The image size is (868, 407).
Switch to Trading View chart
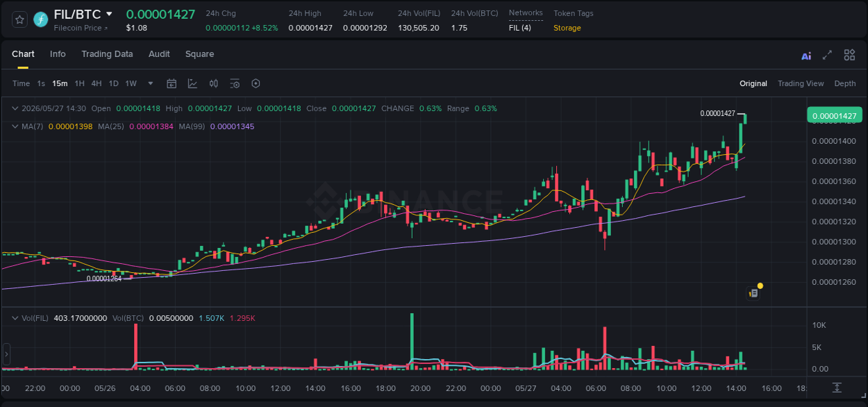click(x=801, y=83)
